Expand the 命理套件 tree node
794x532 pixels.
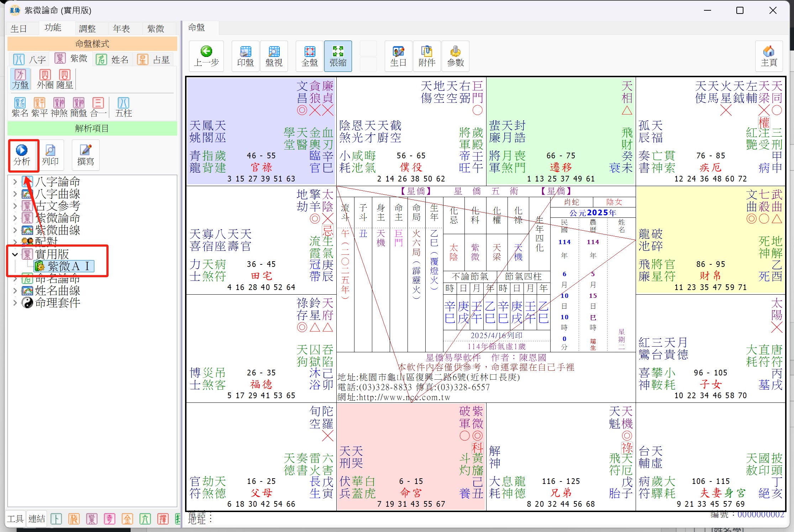[x=15, y=303]
